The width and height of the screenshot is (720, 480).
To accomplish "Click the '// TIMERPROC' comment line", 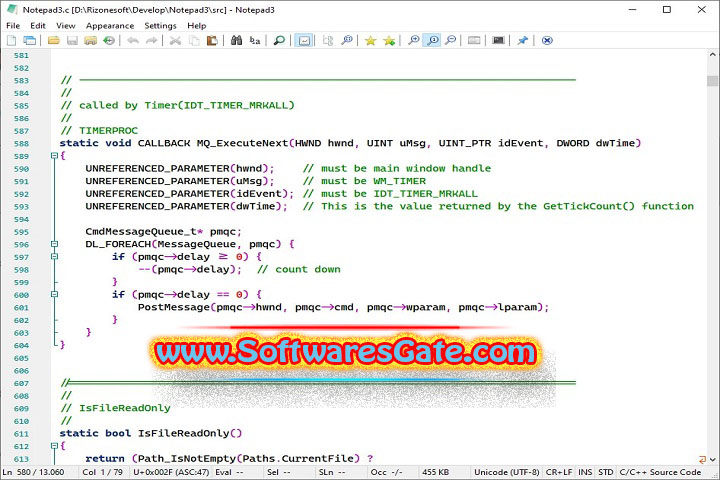I will (x=99, y=130).
